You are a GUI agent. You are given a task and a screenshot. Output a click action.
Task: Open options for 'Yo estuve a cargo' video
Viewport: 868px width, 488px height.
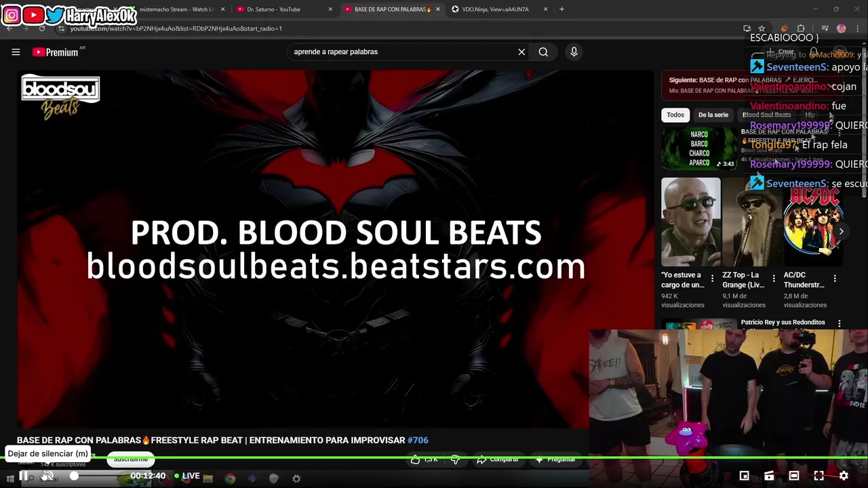coord(712,279)
